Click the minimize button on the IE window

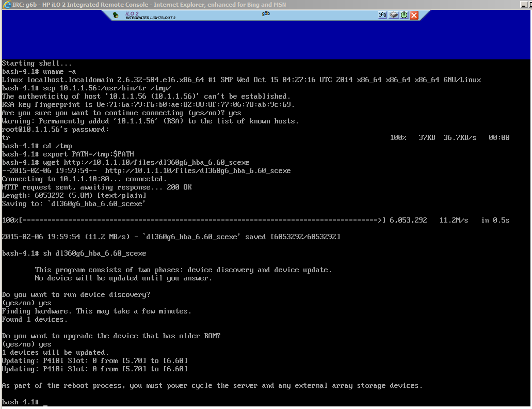click(x=523, y=4)
